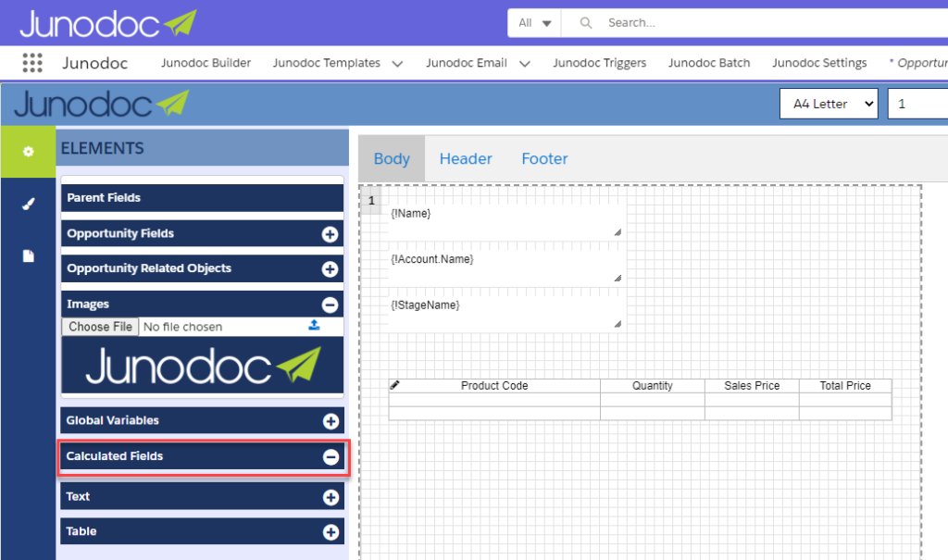This screenshot has width=948, height=560.
Task: Select the gear elements sidebar icon
Action: (x=28, y=151)
